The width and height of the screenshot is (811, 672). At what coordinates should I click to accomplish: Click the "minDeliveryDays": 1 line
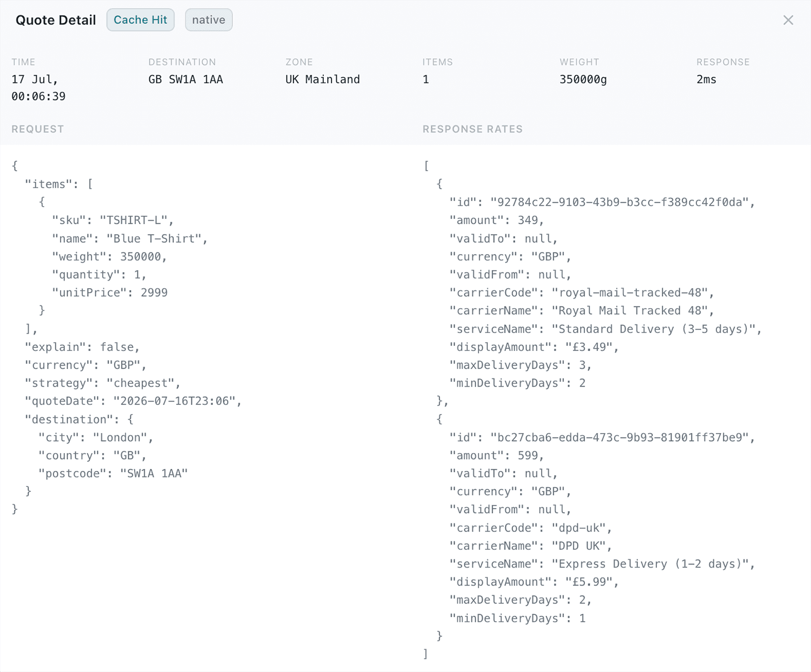pos(517,618)
